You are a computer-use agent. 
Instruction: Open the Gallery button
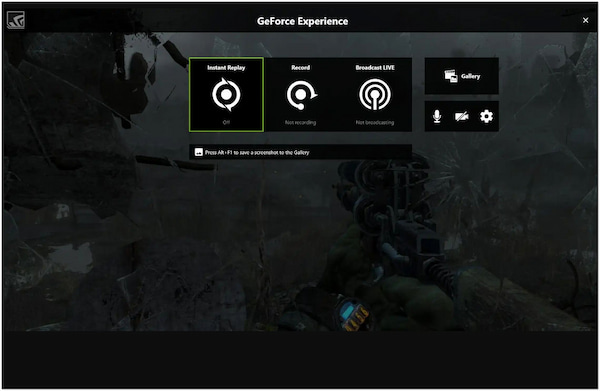461,76
